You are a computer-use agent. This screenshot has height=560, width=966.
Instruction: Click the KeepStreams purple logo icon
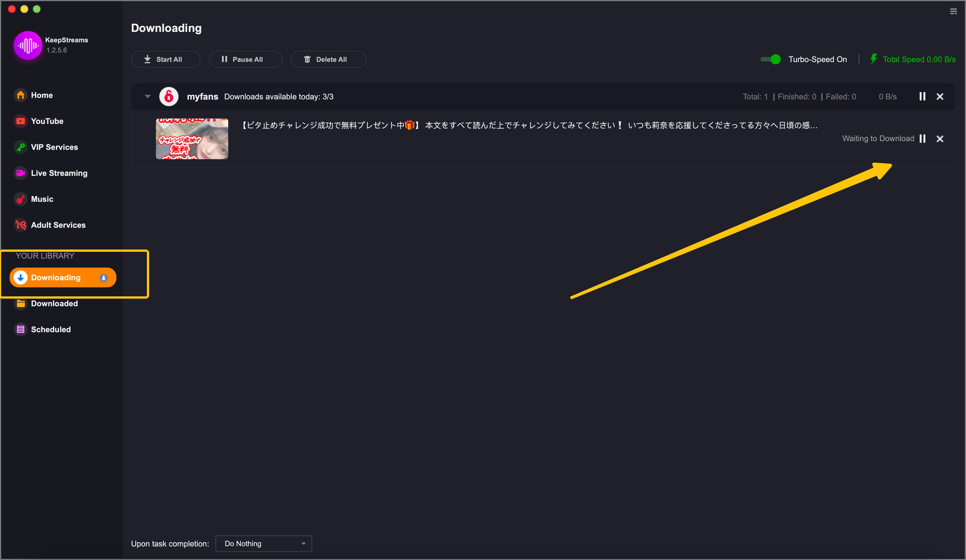tap(28, 45)
